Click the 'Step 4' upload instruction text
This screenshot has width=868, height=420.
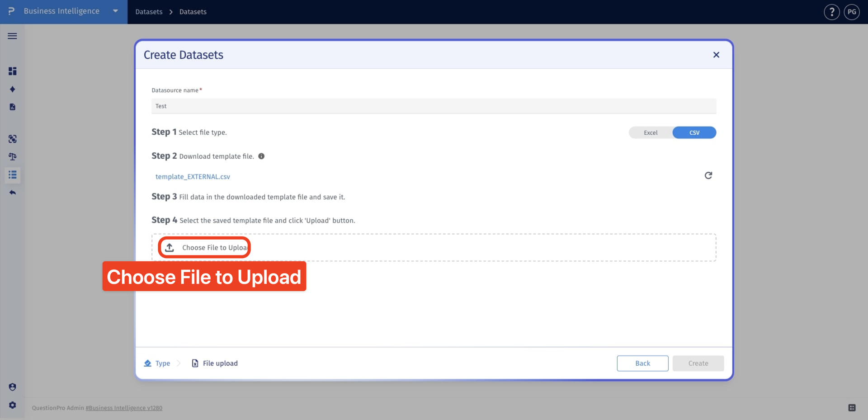pos(253,220)
